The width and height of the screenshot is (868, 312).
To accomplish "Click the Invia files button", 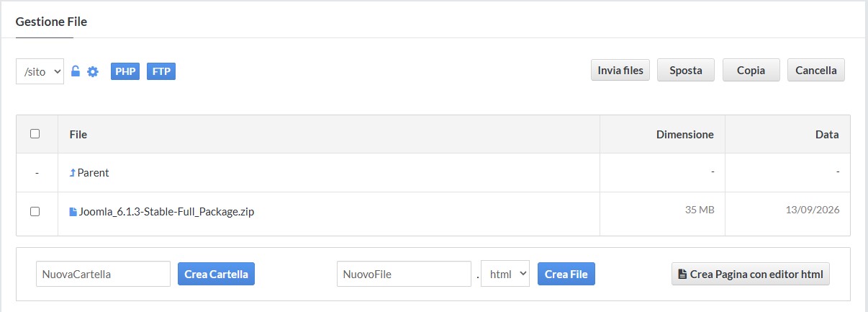I will coord(620,71).
